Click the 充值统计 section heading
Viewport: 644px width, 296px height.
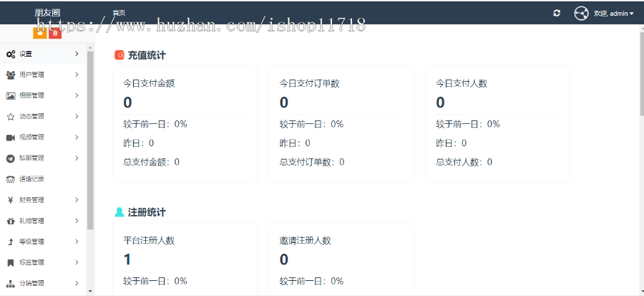[x=147, y=55]
